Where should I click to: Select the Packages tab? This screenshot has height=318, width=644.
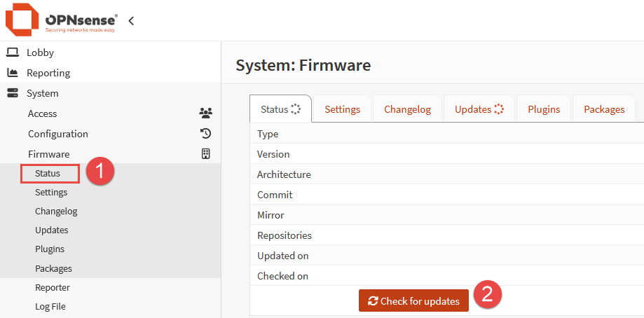pos(604,109)
